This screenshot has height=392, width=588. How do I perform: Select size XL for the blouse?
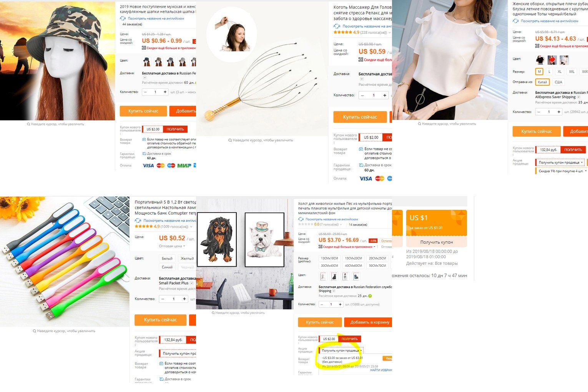(560, 71)
